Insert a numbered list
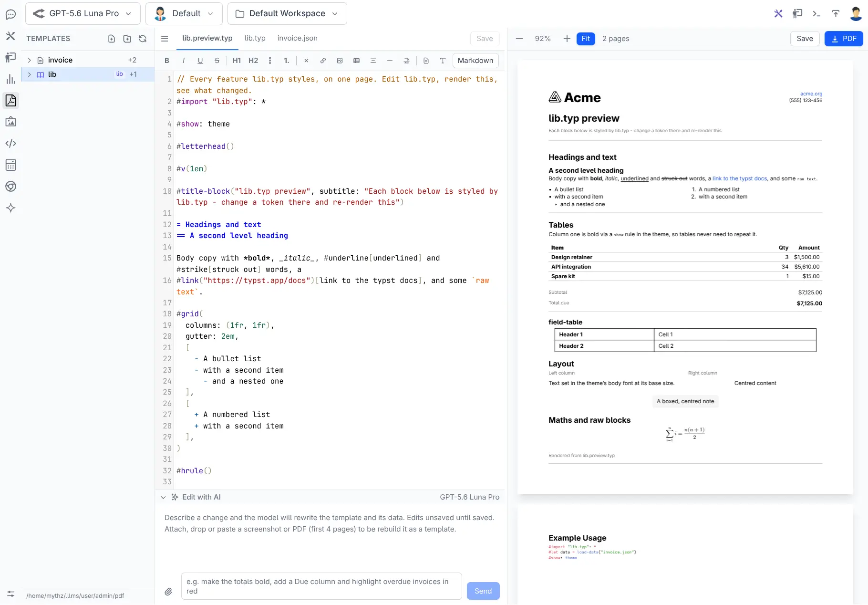The height and width of the screenshot is (605, 868). pos(287,61)
